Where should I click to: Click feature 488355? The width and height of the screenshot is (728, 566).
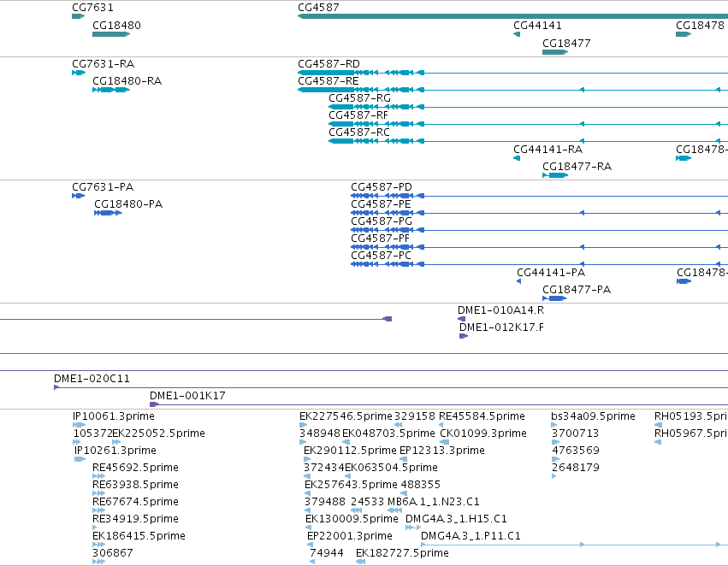pyautogui.click(x=421, y=485)
